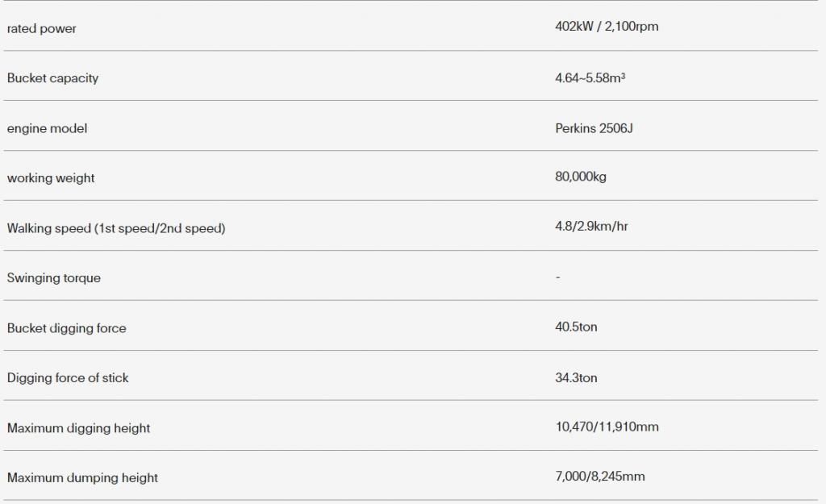Screen dimensions: 826x504
Task: Select the 'Bucket capacity' row label
Action: pyautogui.click(x=52, y=78)
